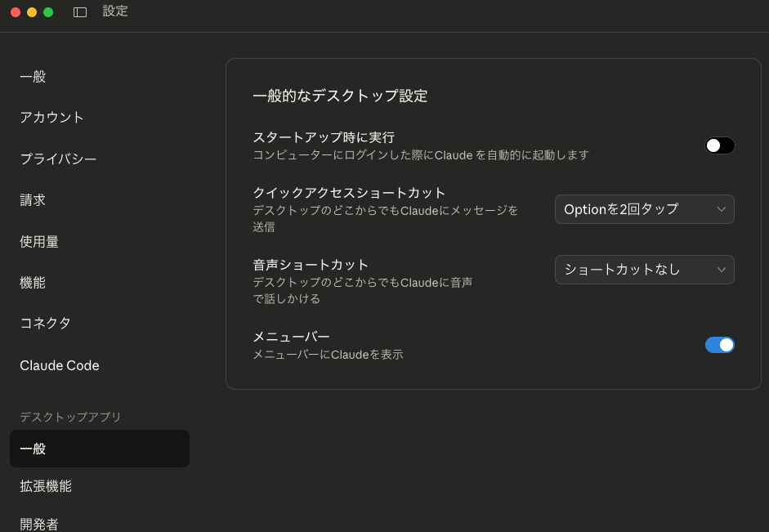Open Claude Code settings
Image resolution: width=769 pixels, height=532 pixels.
60,365
